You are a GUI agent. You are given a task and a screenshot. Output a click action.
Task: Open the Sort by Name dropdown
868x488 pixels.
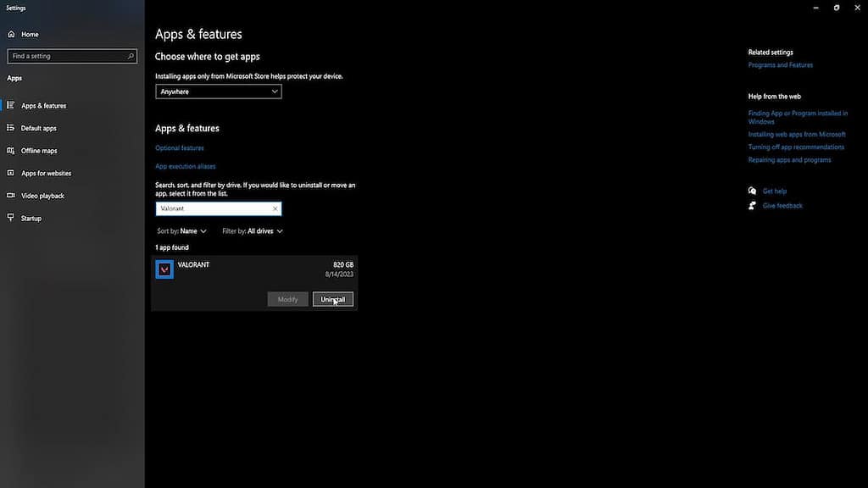coord(181,231)
